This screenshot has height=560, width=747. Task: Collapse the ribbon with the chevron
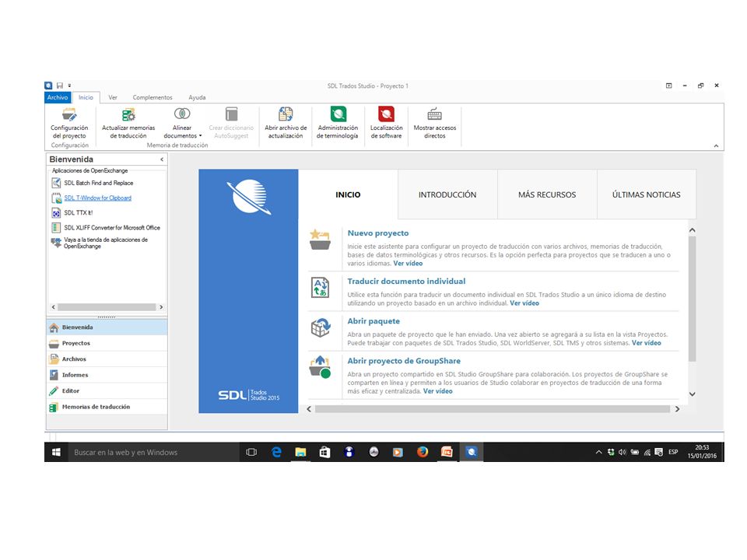(x=716, y=146)
